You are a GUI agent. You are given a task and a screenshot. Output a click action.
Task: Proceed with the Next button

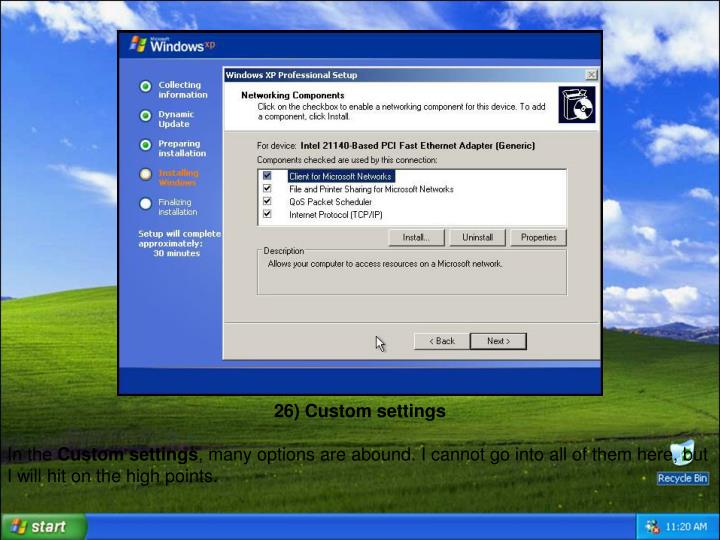pos(498,341)
